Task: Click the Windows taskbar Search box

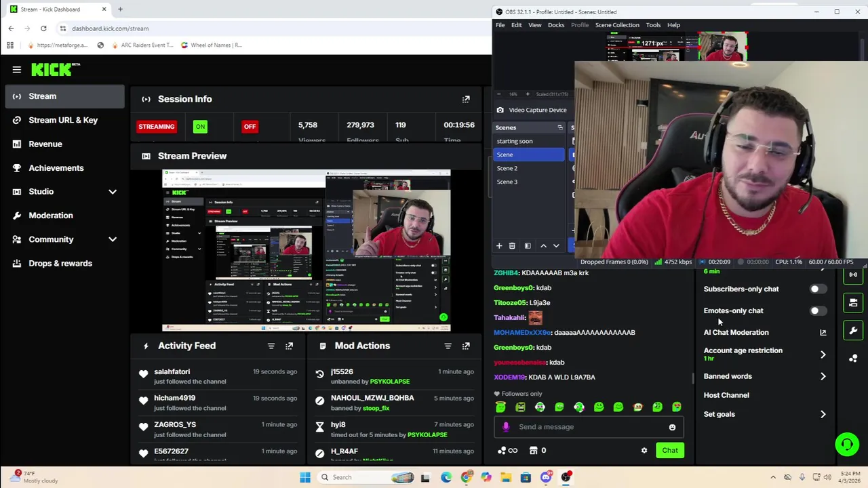Action: click(367, 477)
